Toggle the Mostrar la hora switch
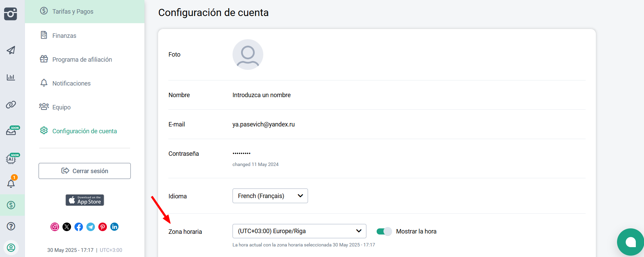 [x=384, y=231]
